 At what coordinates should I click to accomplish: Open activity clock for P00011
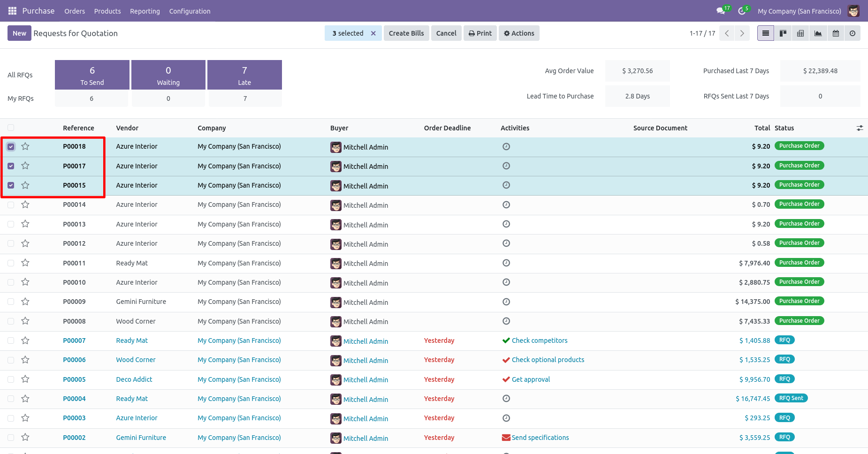(x=506, y=263)
